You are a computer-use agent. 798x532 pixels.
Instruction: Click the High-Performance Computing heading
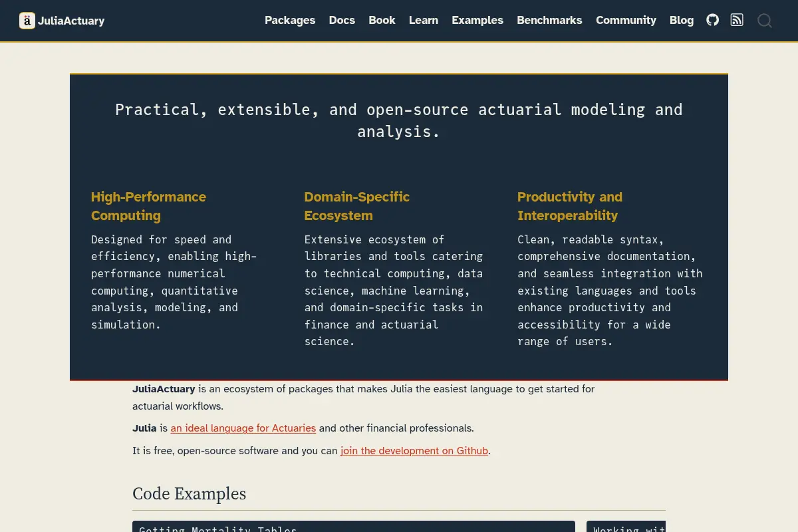click(x=149, y=206)
